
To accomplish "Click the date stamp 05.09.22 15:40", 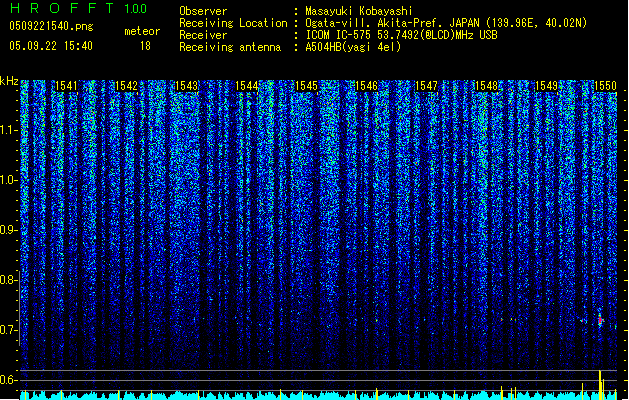I will [x=51, y=46].
